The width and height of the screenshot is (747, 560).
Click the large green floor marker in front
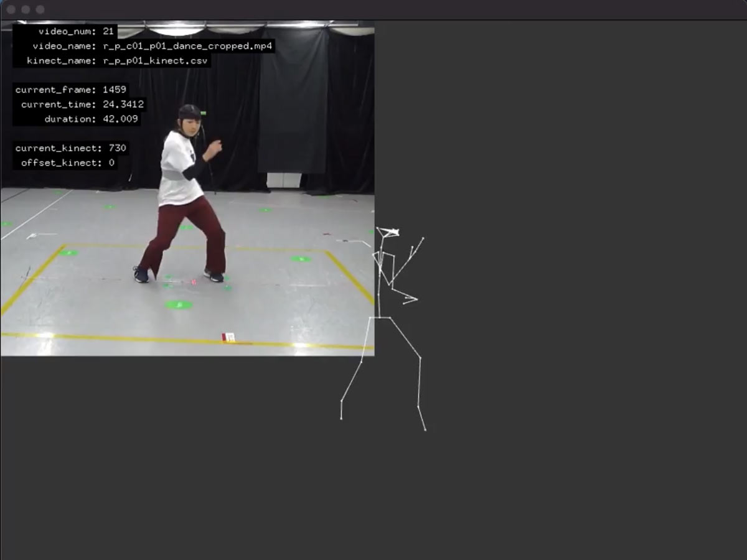pos(179,304)
